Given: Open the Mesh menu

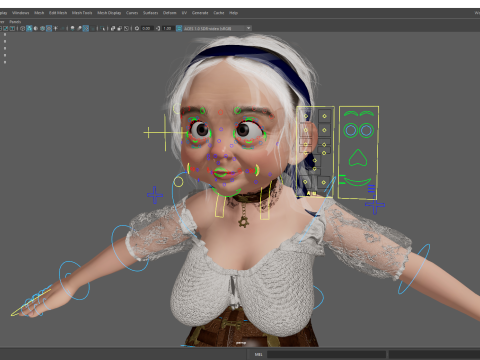Looking at the screenshot, I should pyautogui.click(x=39, y=13).
